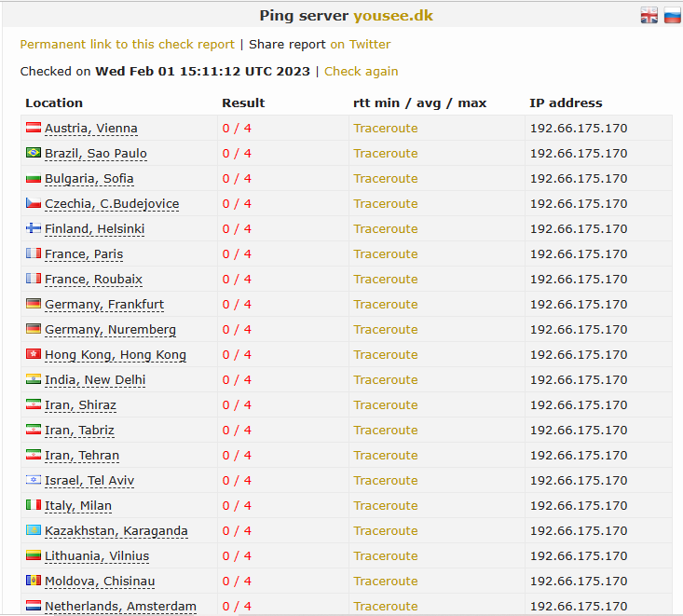The height and width of the screenshot is (616, 683).
Task: Select the Israel, Tel Aviv location
Action: (89, 481)
